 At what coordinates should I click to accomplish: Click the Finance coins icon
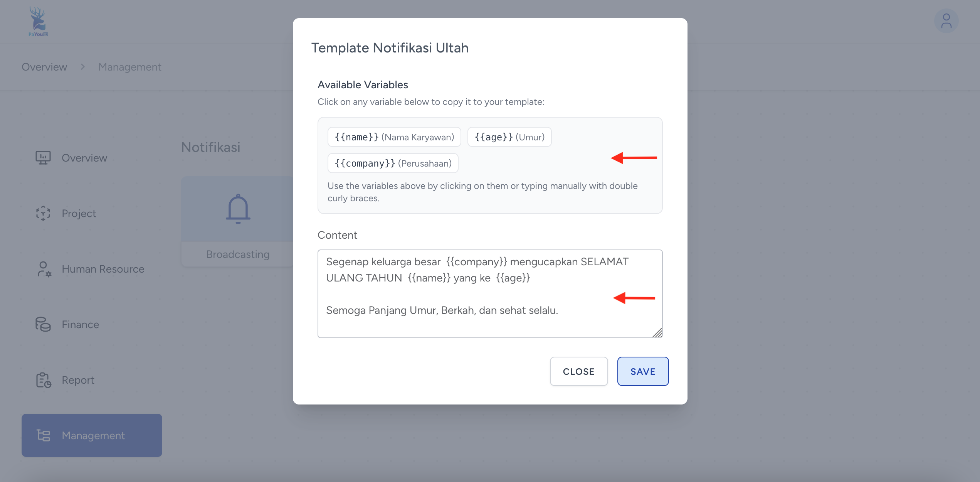point(43,324)
